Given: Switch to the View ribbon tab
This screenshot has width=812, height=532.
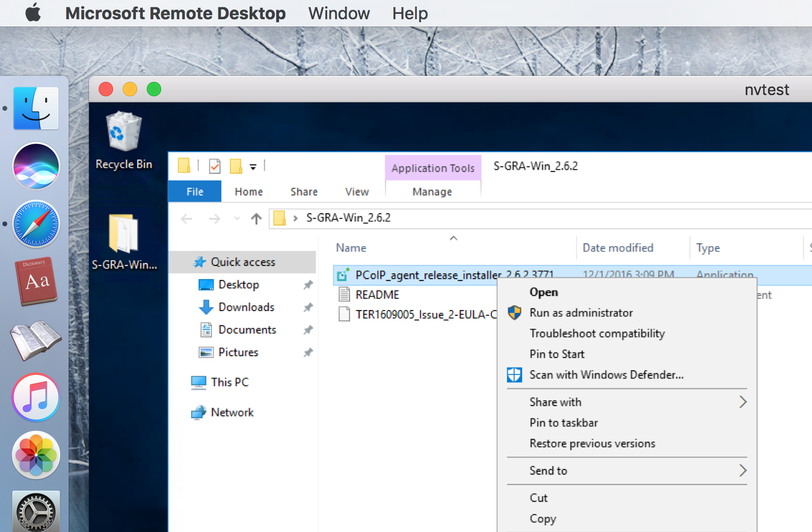Looking at the screenshot, I should (357, 191).
